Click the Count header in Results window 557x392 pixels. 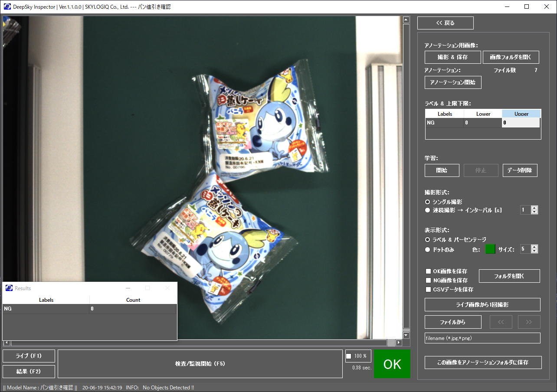133,300
